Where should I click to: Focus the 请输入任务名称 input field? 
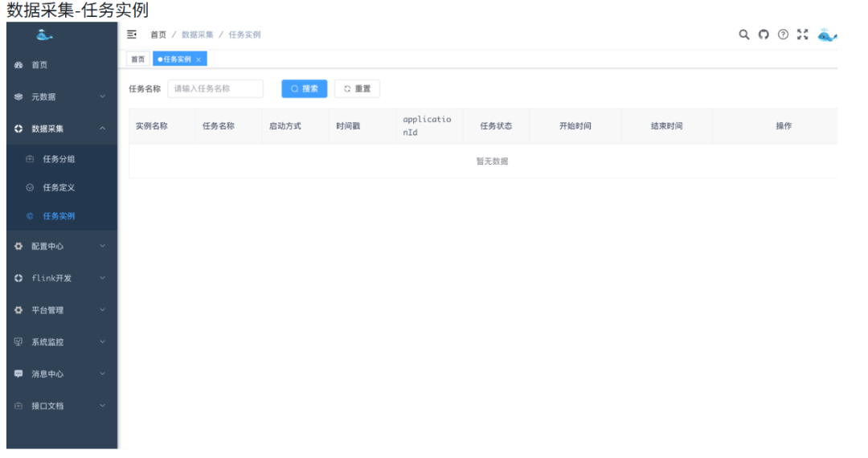(215, 88)
